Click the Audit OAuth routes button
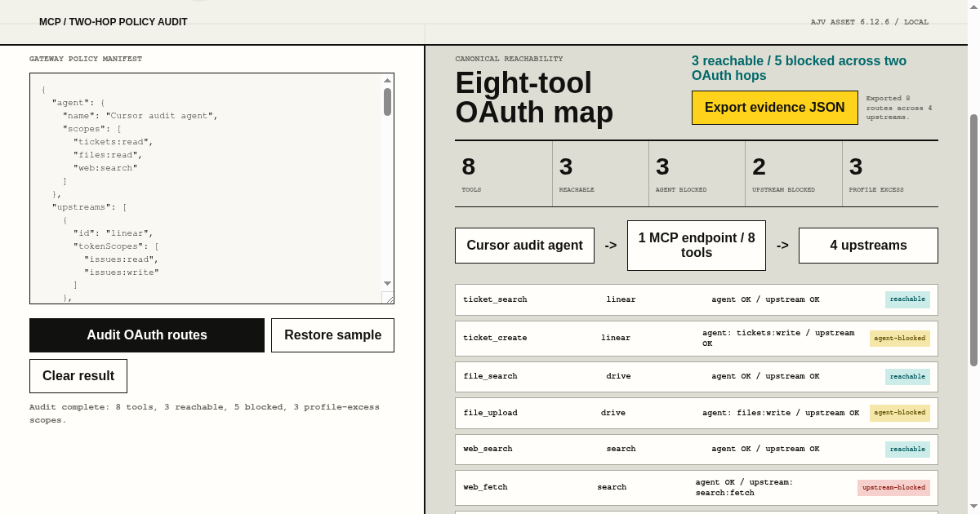980x514 pixels. click(147, 335)
